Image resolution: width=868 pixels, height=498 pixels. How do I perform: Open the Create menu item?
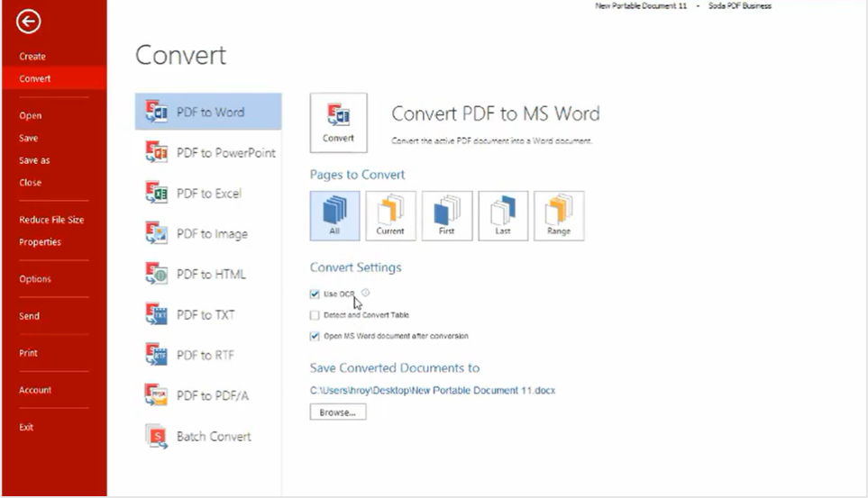(32, 57)
